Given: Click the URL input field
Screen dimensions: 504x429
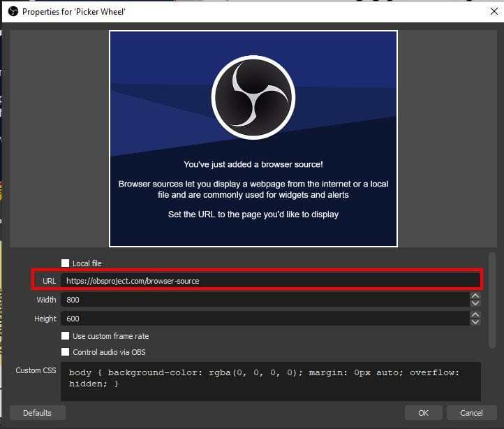Looking at the screenshot, I should (270, 281).
